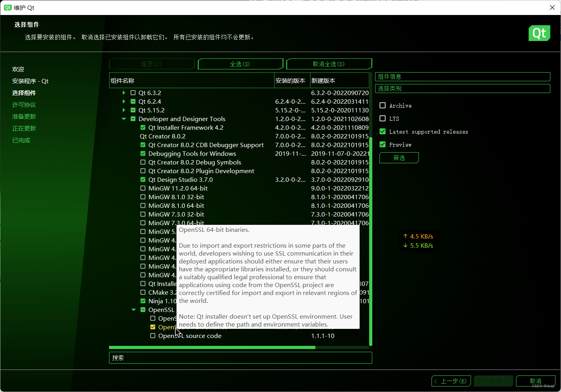
Task: Enable the Archive category filter
Action: (383, 105)
